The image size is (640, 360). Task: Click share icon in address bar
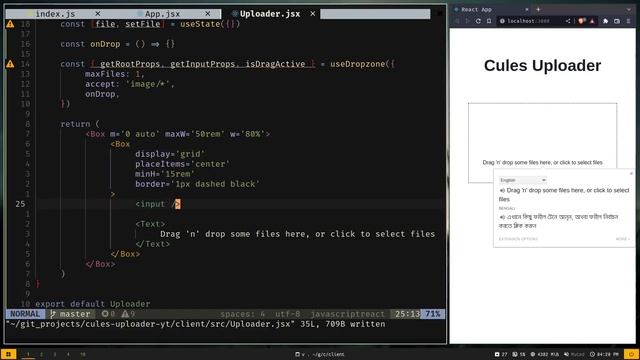(568, 21)
